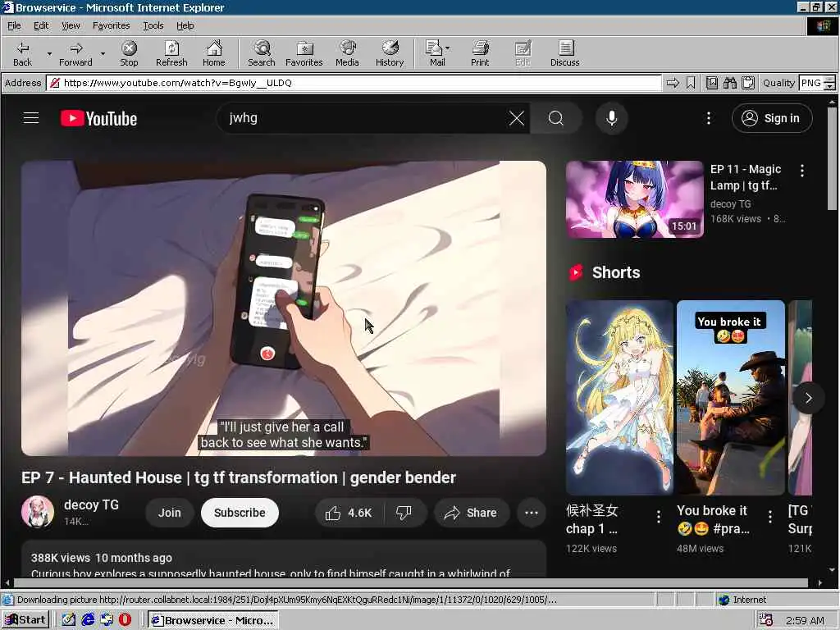Screen dimensions: 840x630
Task: Open the decoy TG channel name link
Action: point(91,504)
